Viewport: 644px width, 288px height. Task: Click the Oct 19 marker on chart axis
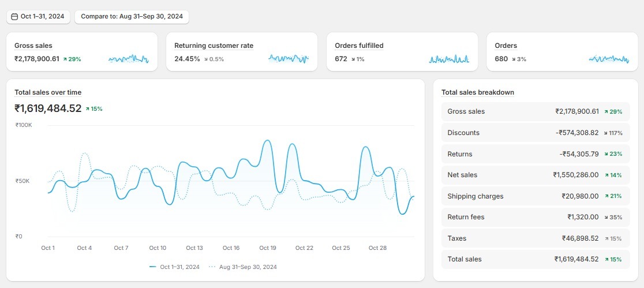tap(268, 248)
